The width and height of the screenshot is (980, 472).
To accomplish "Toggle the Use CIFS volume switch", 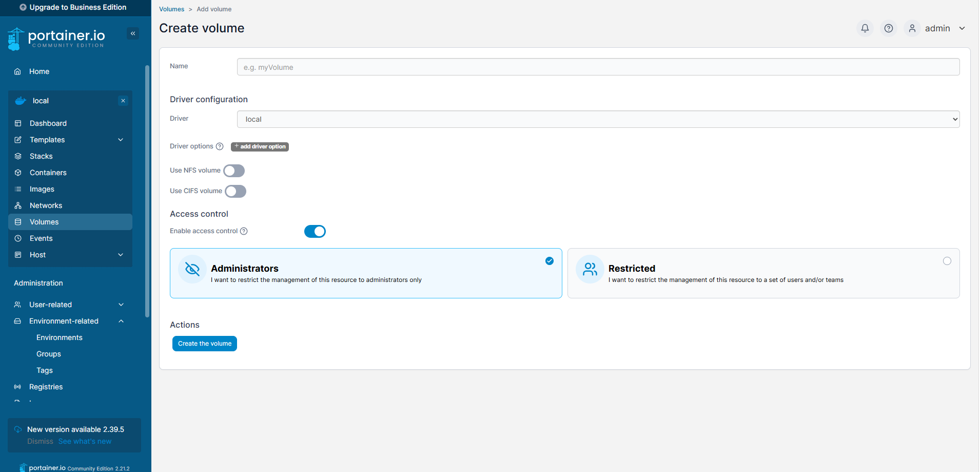I will [x=236, y=191].
